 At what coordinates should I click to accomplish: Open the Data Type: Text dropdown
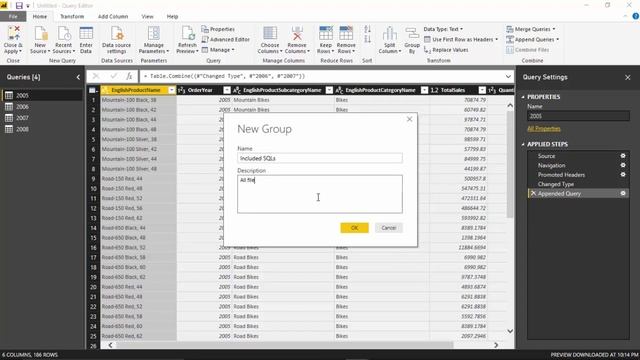pos(443,29)
